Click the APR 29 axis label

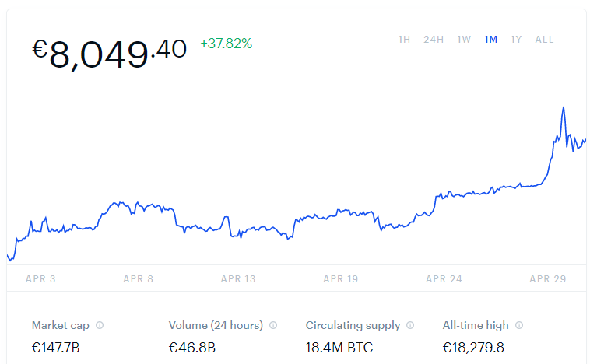547,279
